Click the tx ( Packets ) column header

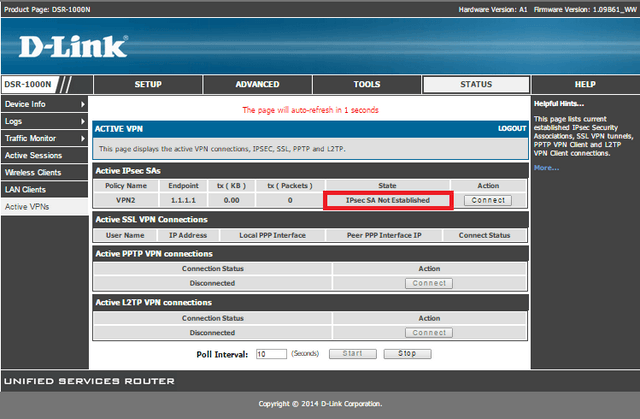tap(290, 186)
